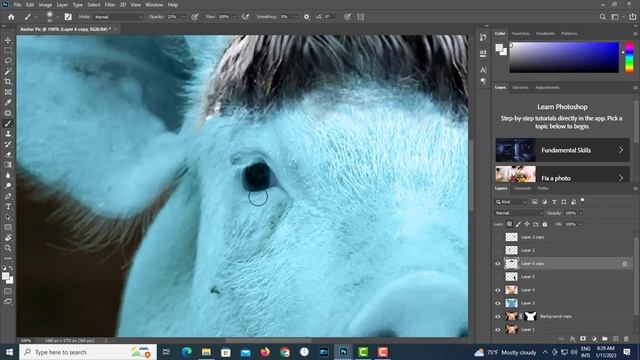The image size is (640, 360).
Task: Open the layer Fill dropdown arrow
Action: point(581,224)
